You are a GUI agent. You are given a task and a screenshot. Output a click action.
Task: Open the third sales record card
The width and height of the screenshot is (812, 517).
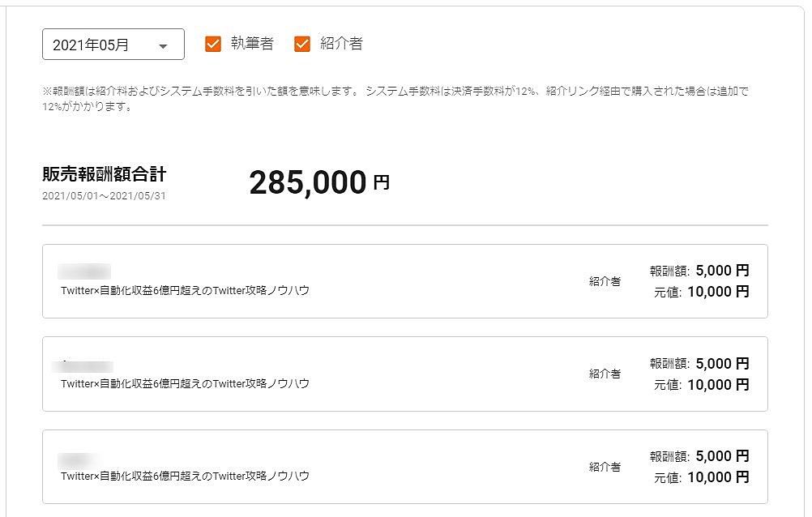405,467
